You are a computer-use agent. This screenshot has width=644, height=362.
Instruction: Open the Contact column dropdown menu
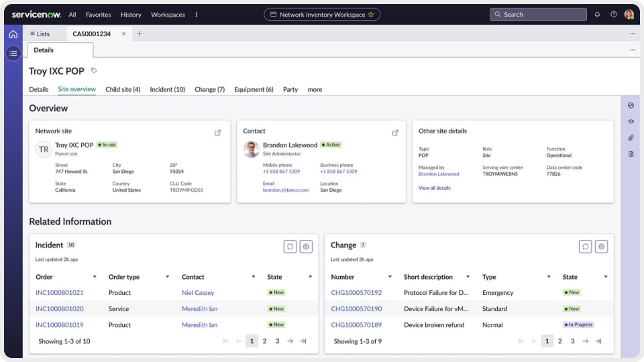(254, 277)
